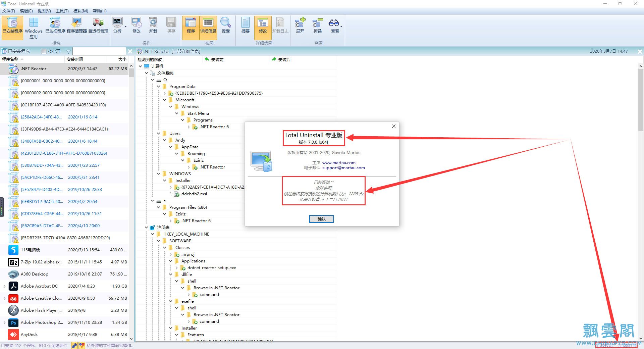Viewport: 644px width, 349px height.
Task: Enable the 批处理 checkbox
Action: pyautogui.click(x=44, y=51)
